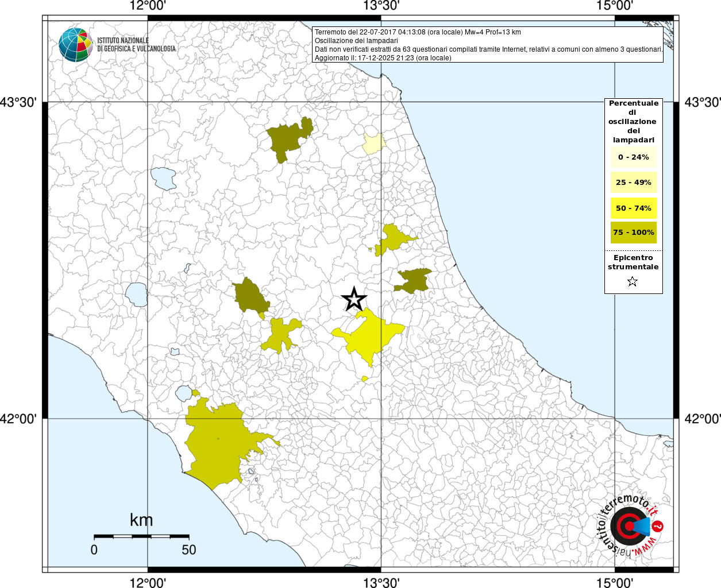Click the red question mark circle icon

(x=659, y=525)
